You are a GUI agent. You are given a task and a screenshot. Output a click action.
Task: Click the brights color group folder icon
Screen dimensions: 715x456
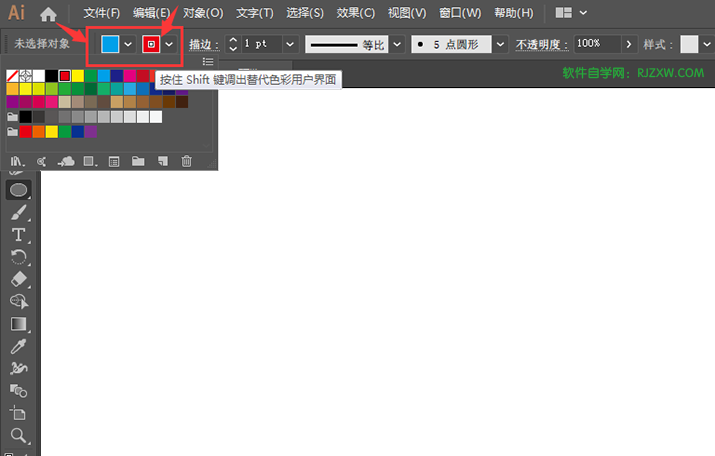pyautogui.click(x=12, y=132)
